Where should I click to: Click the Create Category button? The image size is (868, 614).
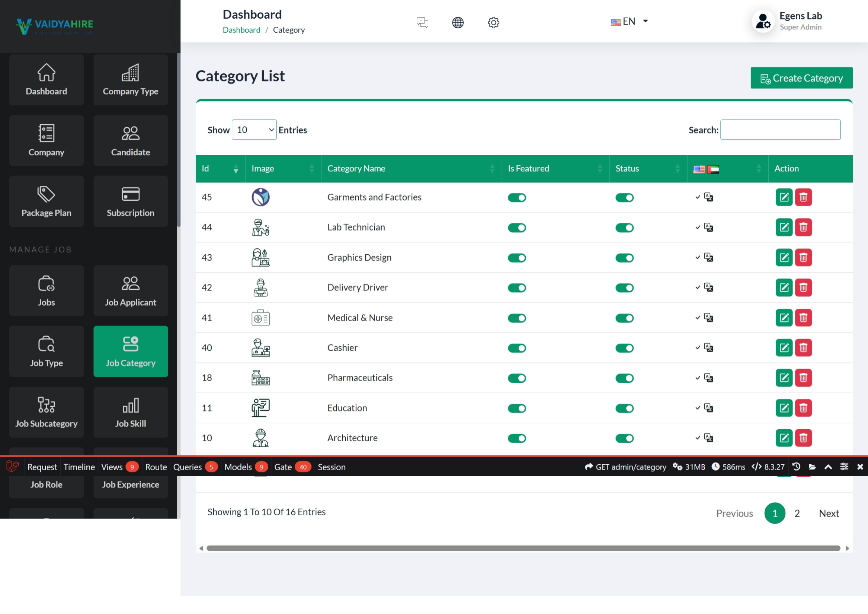click(801, 78)
